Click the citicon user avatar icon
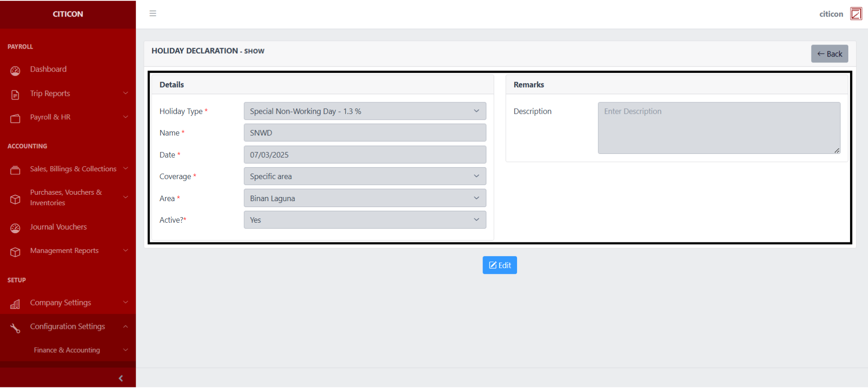Screen dimensions: 868x388 coord(856,14)
